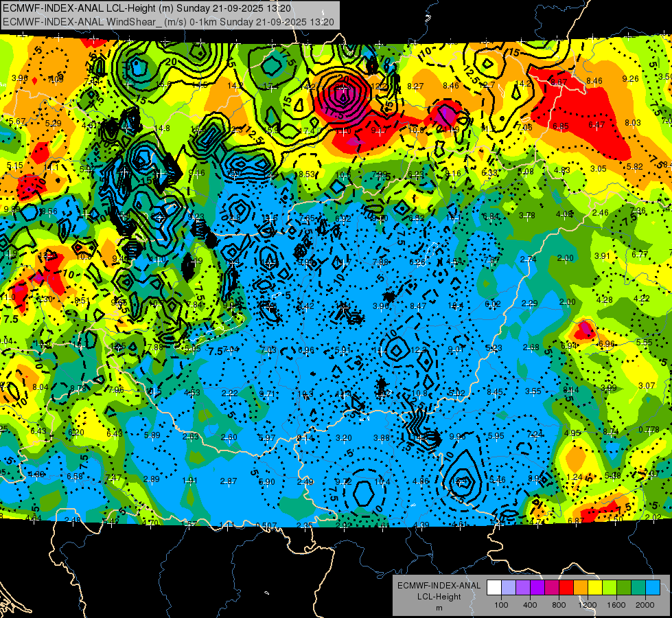Click the legend tick label 1200
The image size is (672, 618).
pyautogui.click(x=588, y=605)
